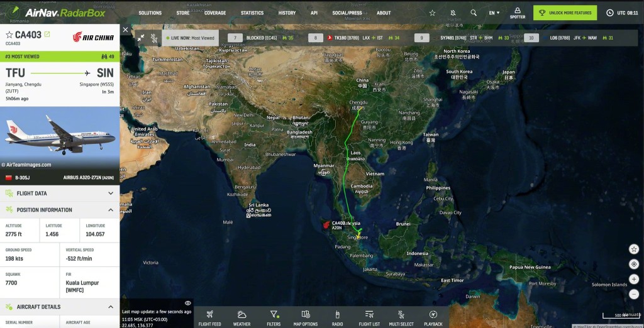The image size is (644, 328).
Task: Open the Coverage menu
Action: (215, 13)
